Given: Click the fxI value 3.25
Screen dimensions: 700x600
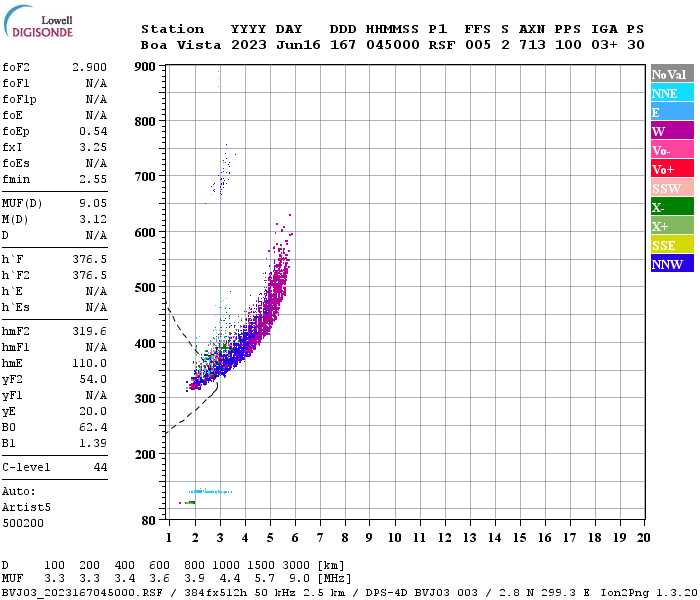Looking at the screenshot, I should click(x=93, y=147).
